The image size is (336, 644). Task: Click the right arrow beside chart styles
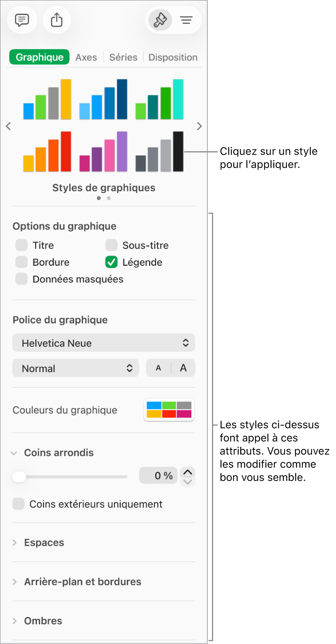pyautogui.click(x=199, y=126)
